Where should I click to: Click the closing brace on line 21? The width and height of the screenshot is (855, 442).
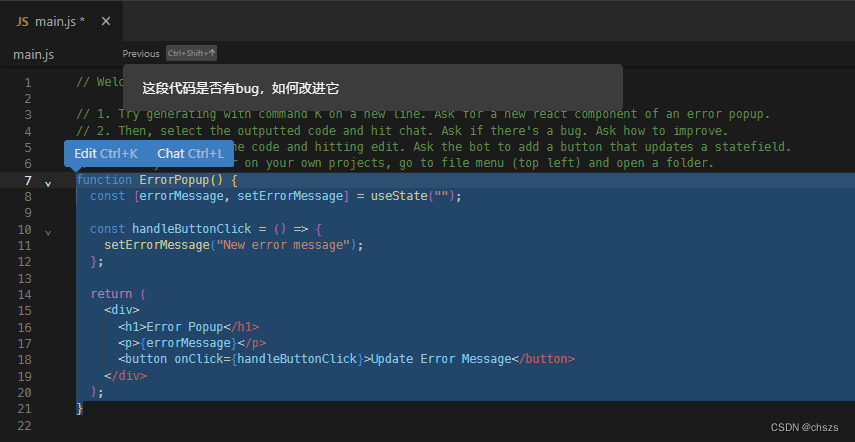tap(80, 408)
